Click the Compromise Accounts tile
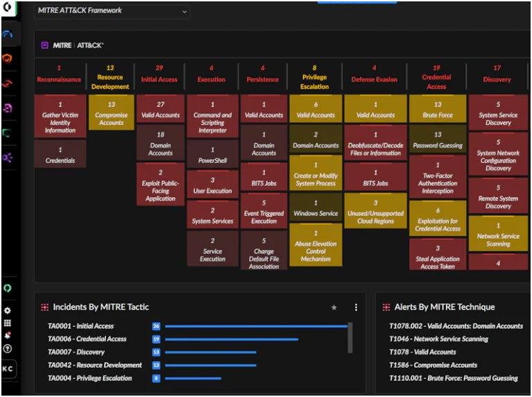532x397 pixels. pos(111,112)
